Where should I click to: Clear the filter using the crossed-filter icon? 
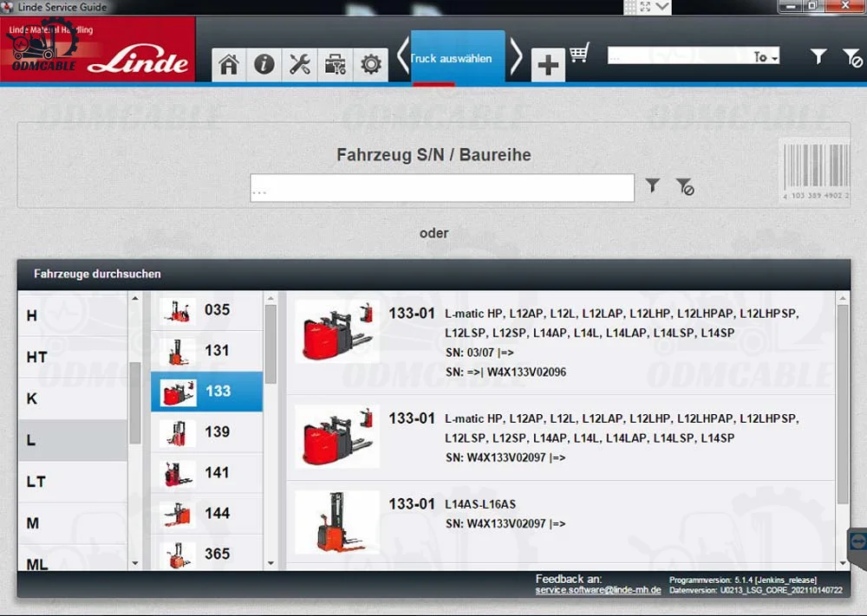852,55
